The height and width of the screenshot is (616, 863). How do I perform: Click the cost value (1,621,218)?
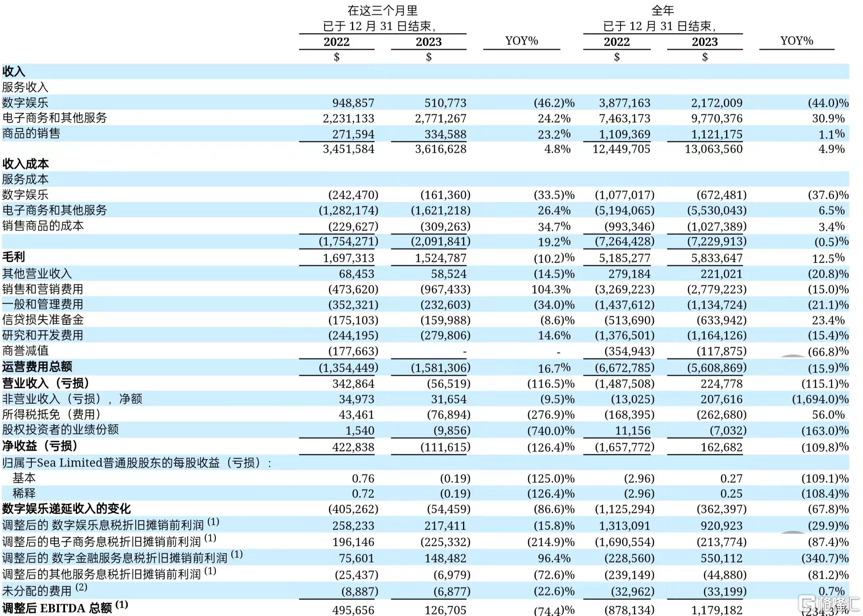point(440,210)
